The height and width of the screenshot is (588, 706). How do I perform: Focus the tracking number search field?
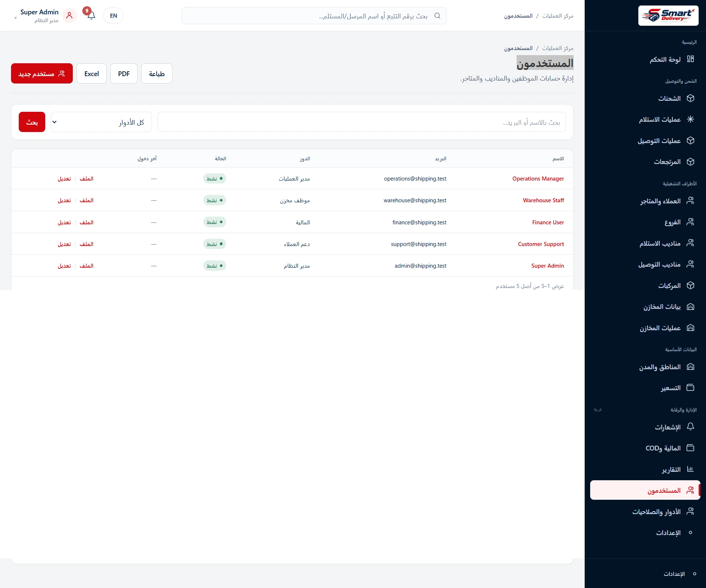314,16
